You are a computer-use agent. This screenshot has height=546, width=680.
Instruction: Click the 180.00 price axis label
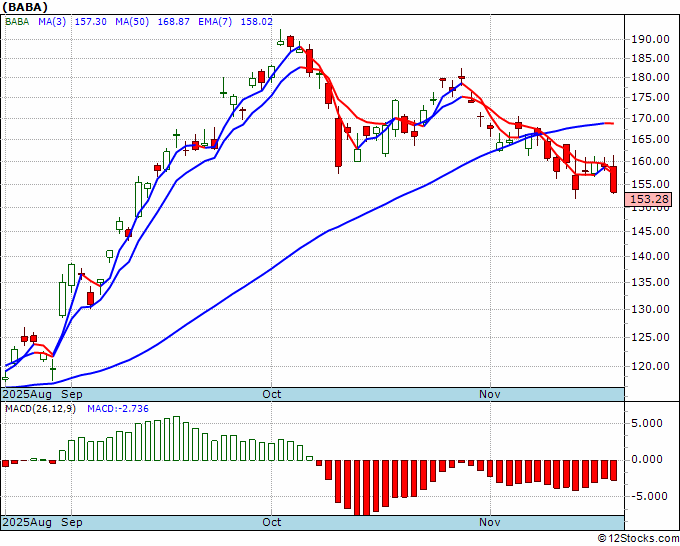point(651,78)
